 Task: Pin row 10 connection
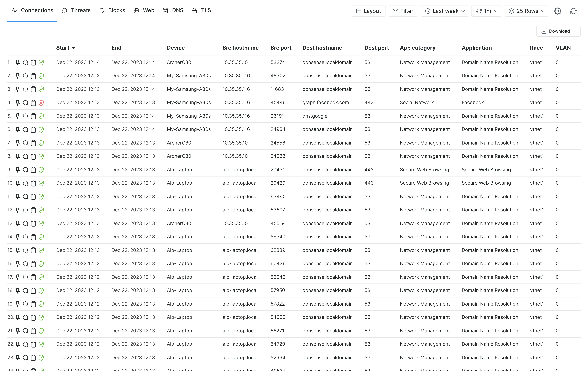18,183
